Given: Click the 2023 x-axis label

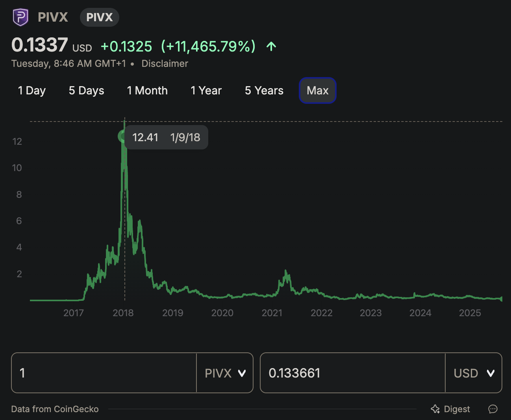Looking at the screenshot, I should pos(371,313).
